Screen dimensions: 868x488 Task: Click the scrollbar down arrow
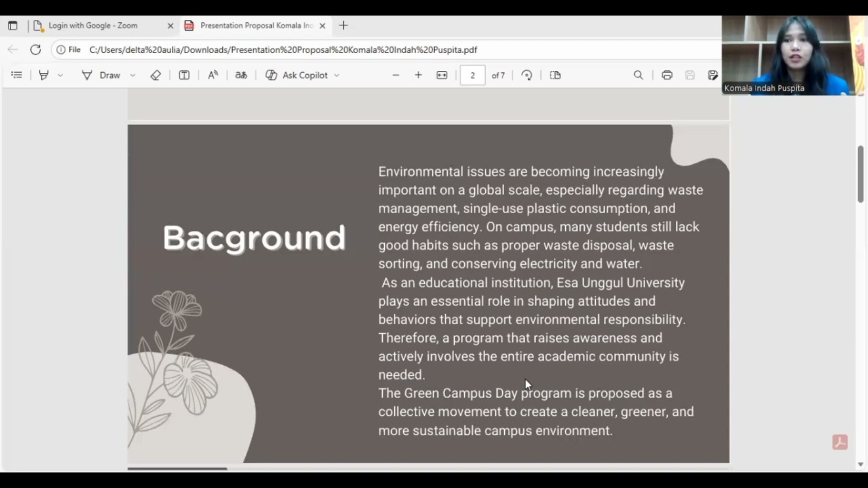pyautogui.click(x=861, y=464)
